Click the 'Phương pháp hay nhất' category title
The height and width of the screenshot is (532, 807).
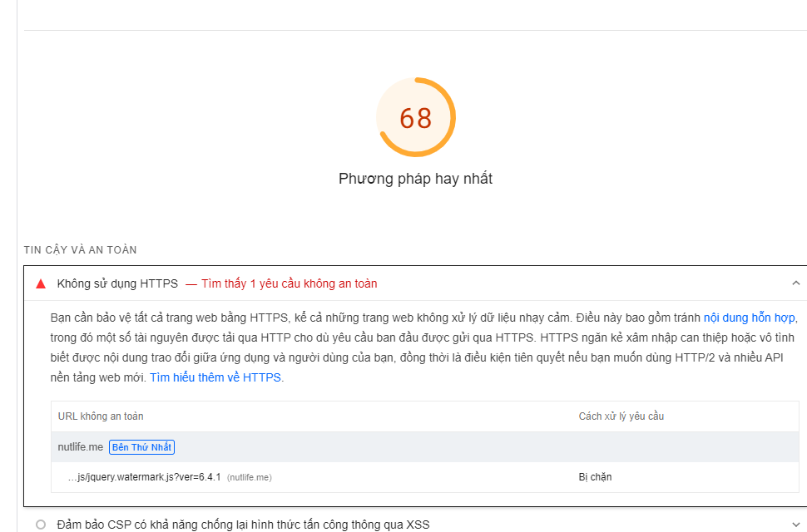coord(415,179)
